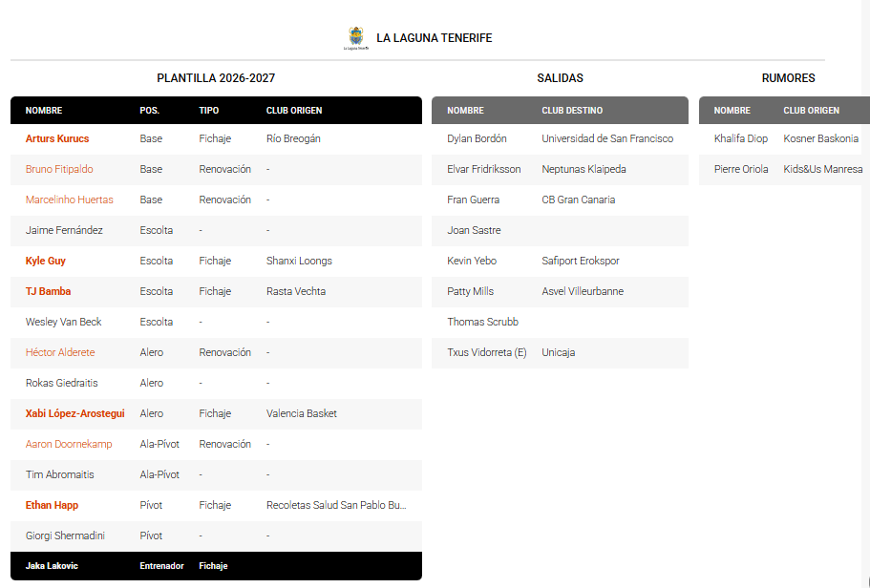Select Fran Guerra in Salidas
Screen dimensions: 870x588
click(x=474, y=199)
